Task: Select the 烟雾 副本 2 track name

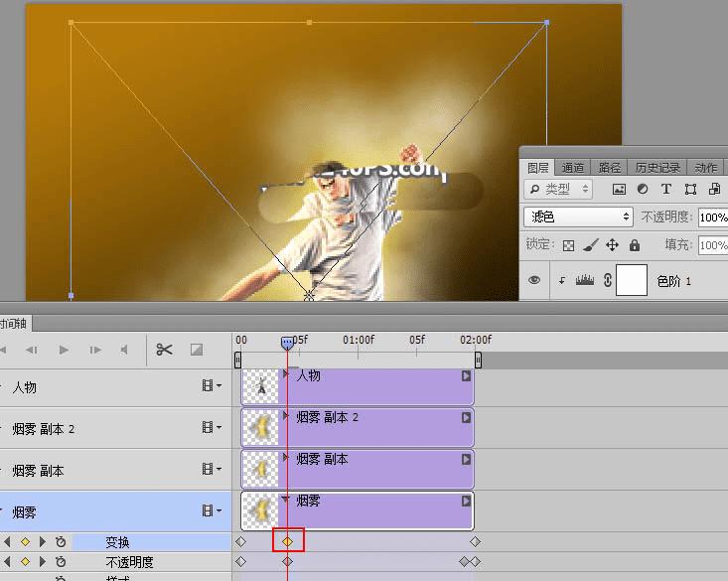Action: point(43,429)
